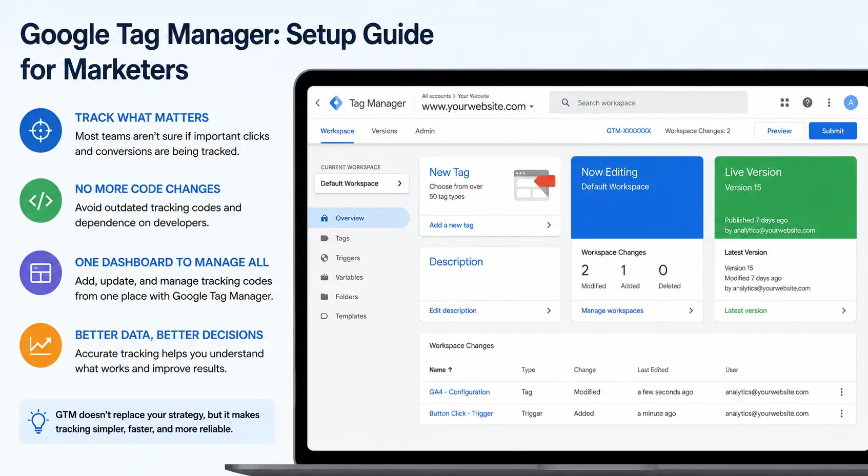
Task: Click the Now Editing blue card
Action: pyautogui.click(x=637, y=197)
